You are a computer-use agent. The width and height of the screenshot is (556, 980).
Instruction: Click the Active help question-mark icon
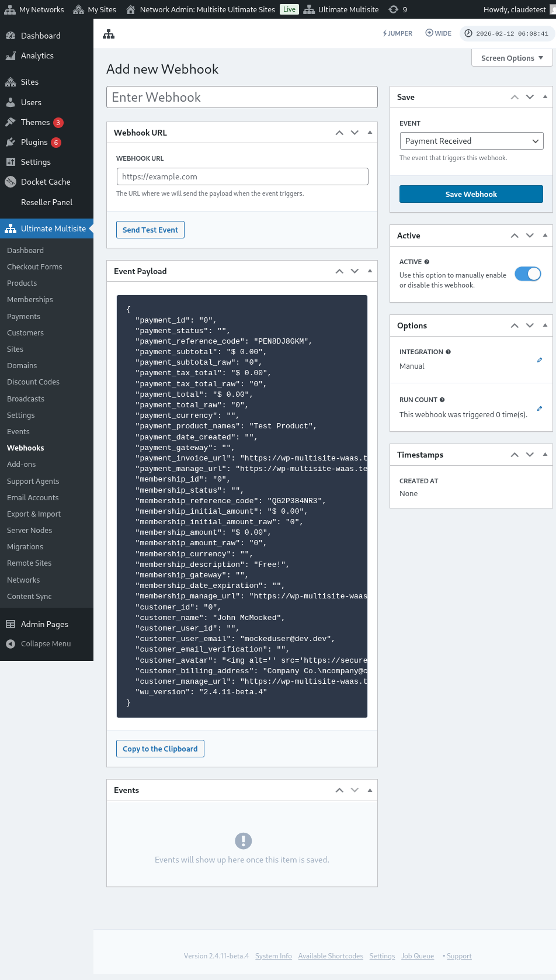pos(427,262)
